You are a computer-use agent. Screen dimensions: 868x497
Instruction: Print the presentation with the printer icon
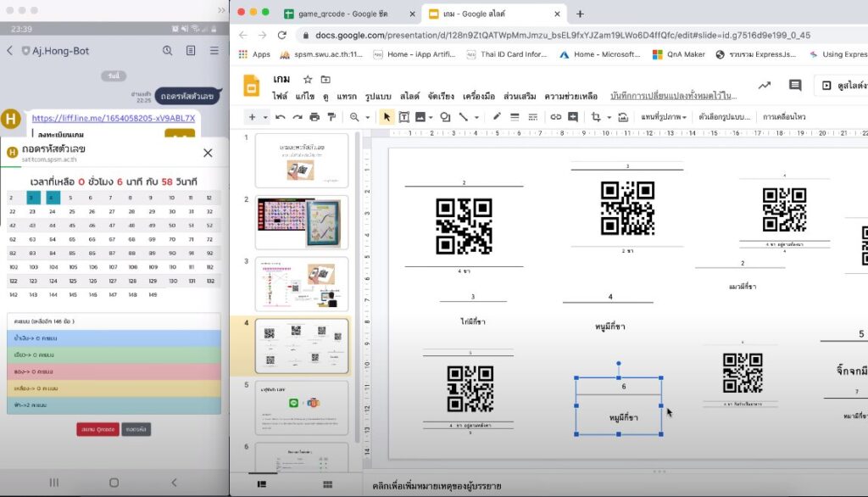pos(314,117)
